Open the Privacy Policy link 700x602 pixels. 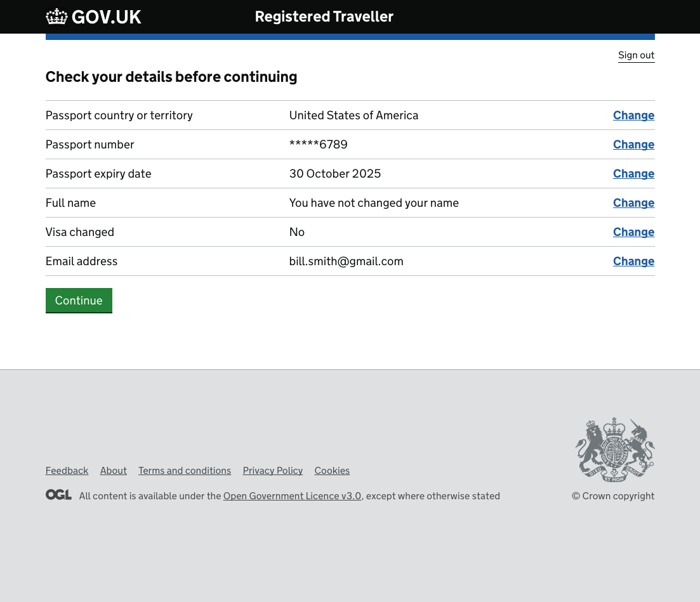coord(273,471)
